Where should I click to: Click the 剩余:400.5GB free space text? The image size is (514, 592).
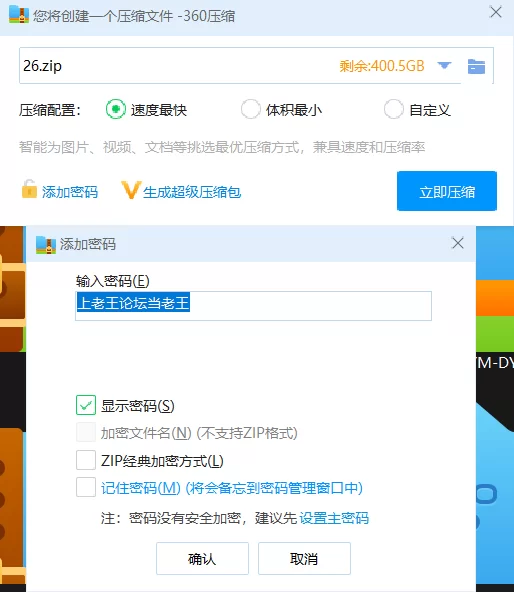click(x=382, y=66)
